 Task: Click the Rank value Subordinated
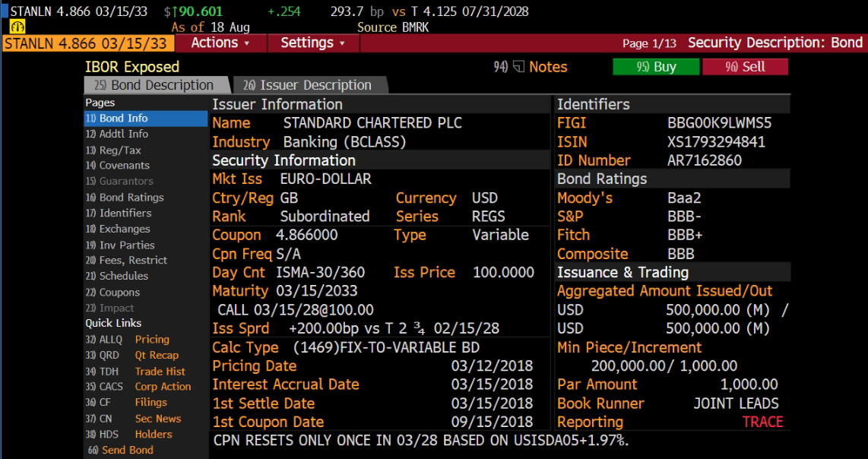(325, 217)
